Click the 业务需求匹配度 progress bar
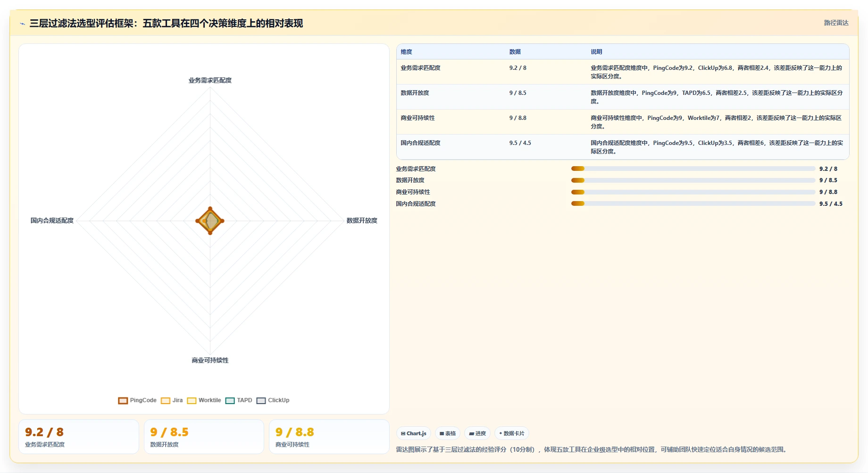Screen dimensions: 868x473 693,169
